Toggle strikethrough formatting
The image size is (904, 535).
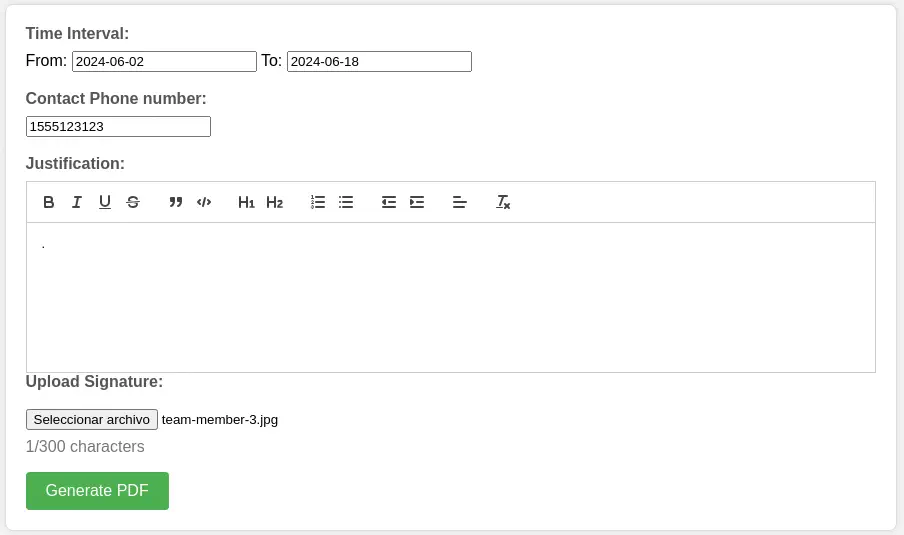(133, 202)
